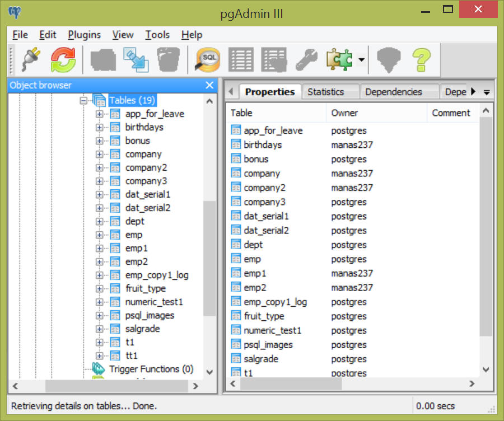Open the Tools menu
Image resolution: width=504 pixels, height=421 pixels.
click(x=157, y=35)
